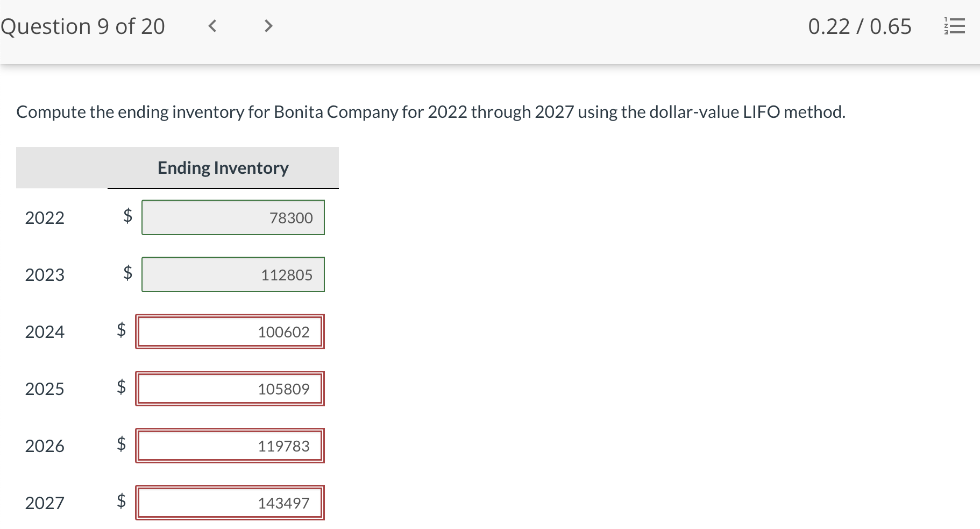This screenshot has width=980, height=529.
Task: Click the Question 9 of 20 label
Action: (x=83, y=26)
